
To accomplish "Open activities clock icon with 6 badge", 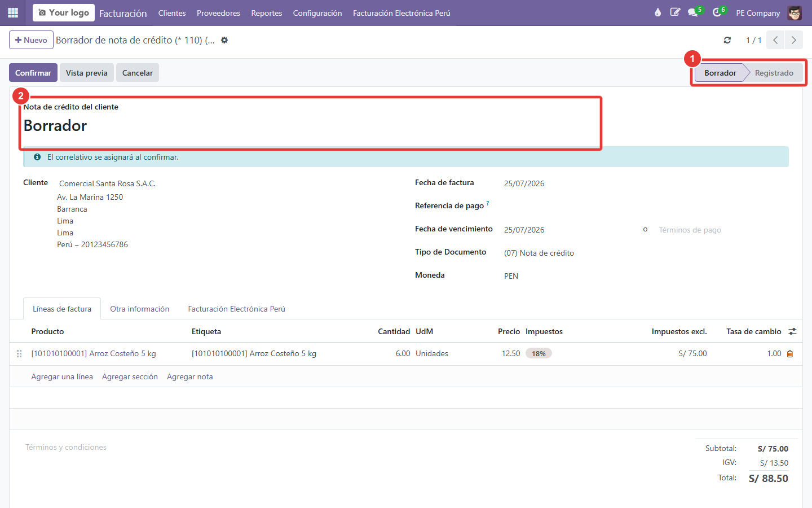I will (718, 12).
